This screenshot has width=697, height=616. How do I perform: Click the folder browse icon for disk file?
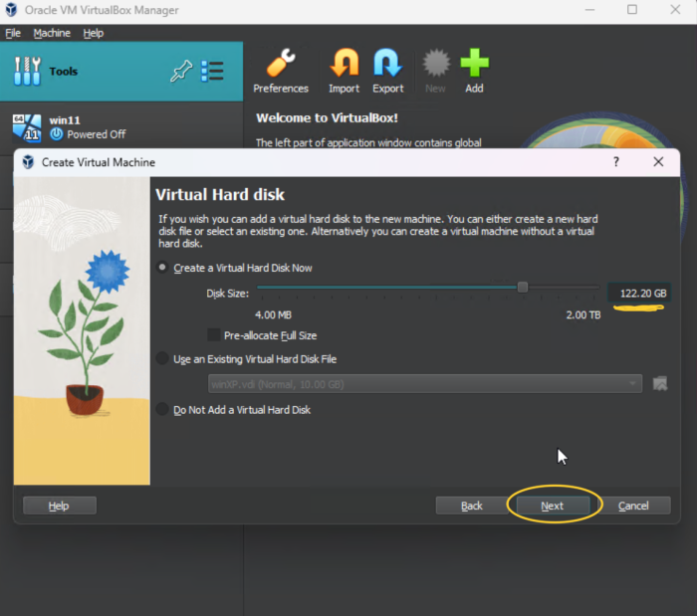click(x=660, y=384)
